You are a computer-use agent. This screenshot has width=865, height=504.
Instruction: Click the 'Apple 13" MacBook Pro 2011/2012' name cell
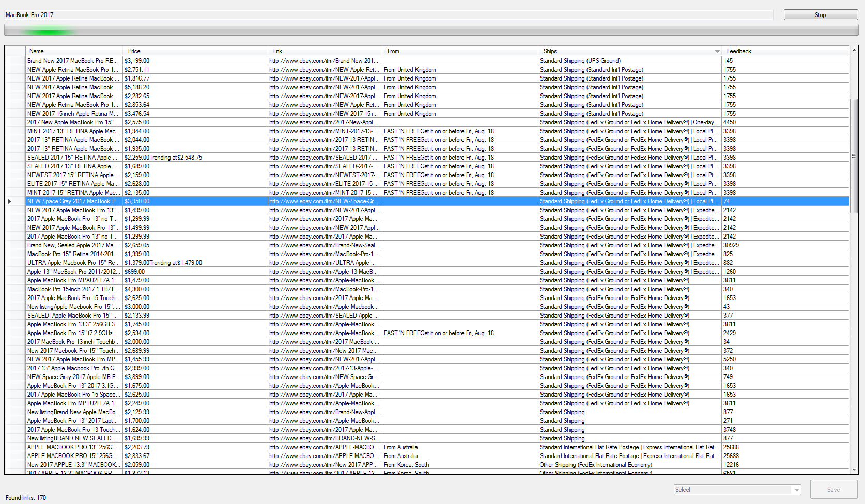74,272
